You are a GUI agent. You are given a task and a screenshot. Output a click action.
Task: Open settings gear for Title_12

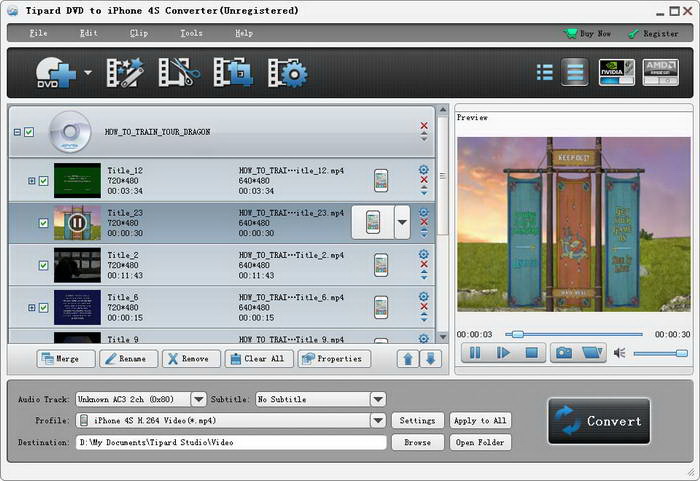click(424, 170)
